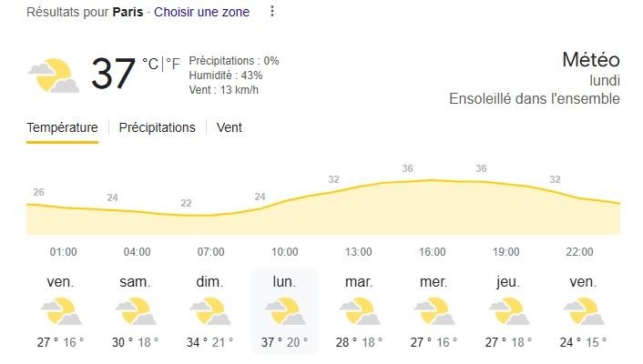Screen dimensions: 643x364
Task: Open the three-dot options menu
Action: pos(272,11)
